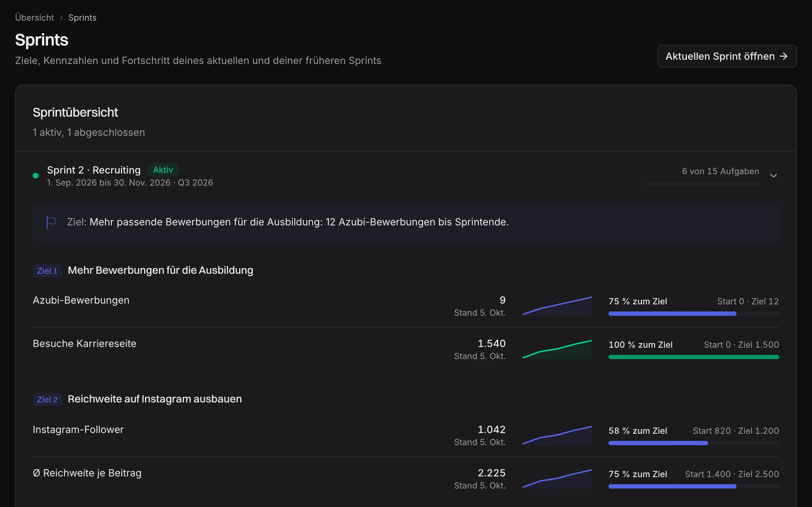Click the Azubi-Bewerbungen metric name
The width and height of the screenshot is (812, 507).
(81, 300)
